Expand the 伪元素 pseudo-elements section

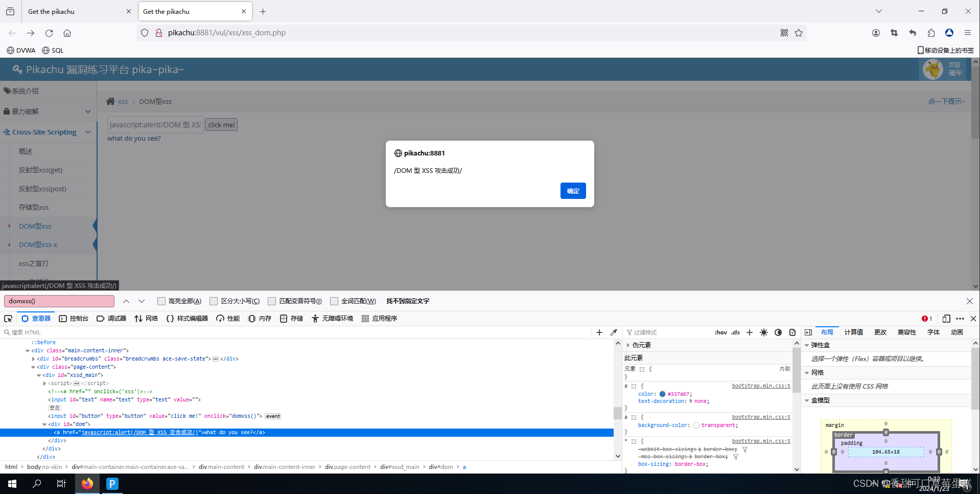coord(628,345)
